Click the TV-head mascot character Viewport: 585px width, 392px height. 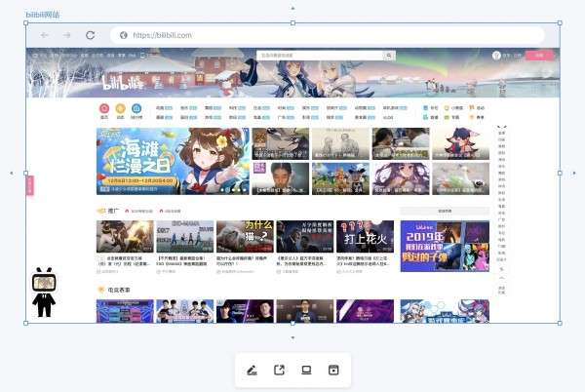pyautogui.click(x=44, y=293)
